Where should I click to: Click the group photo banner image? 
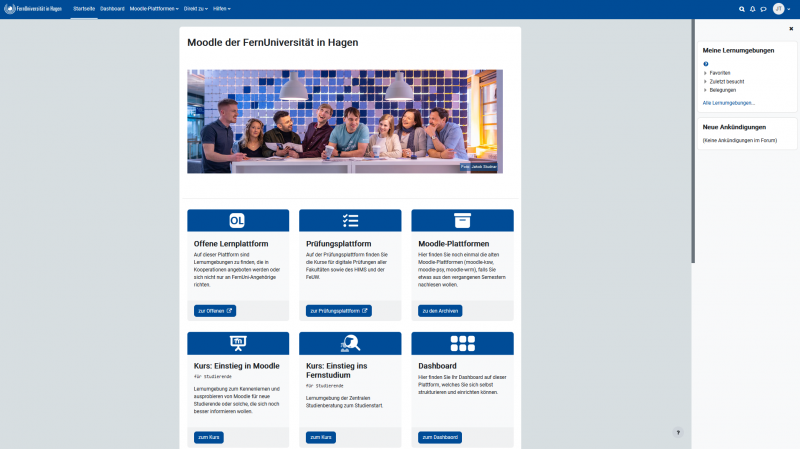pyautogui.click(x=345, y=121)
